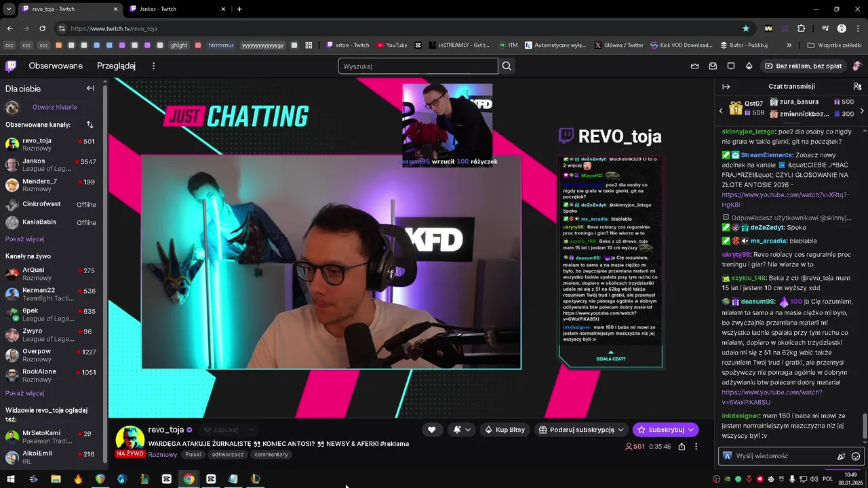Expand hidden bookmarks overflow chevron
Screen dimensions: 868x488
(789, 45)
